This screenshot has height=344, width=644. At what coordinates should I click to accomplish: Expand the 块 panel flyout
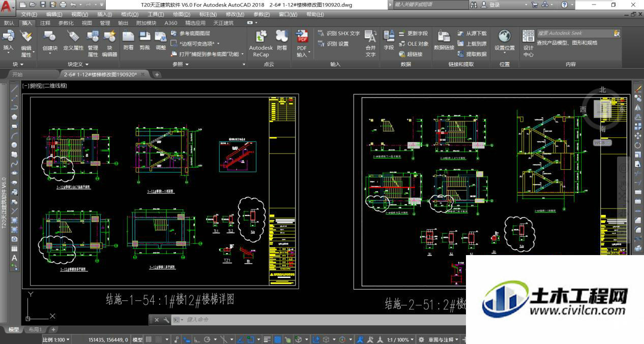click(18, 65)
